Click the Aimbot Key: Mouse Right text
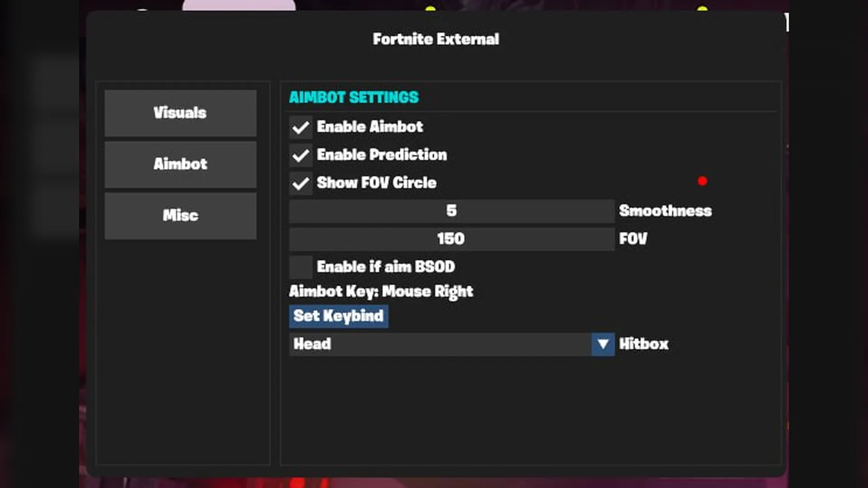 pyautogui.click(x=381, y=291)
